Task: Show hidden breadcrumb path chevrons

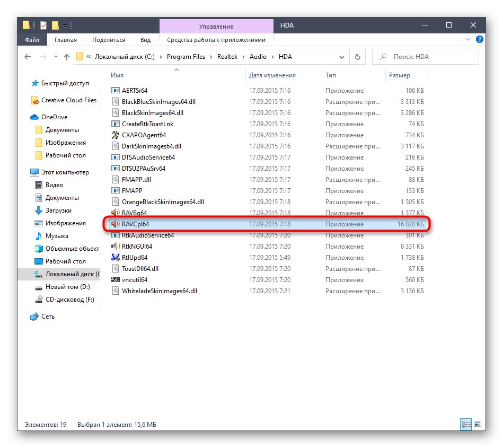Action: [x=89, y=57]
